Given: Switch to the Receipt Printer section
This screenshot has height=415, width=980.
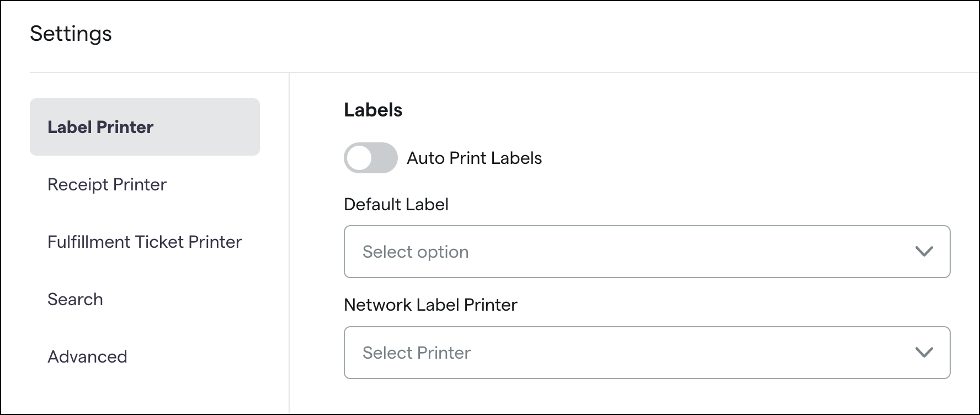Looking at the screenshot, I should tap(107, 184).
